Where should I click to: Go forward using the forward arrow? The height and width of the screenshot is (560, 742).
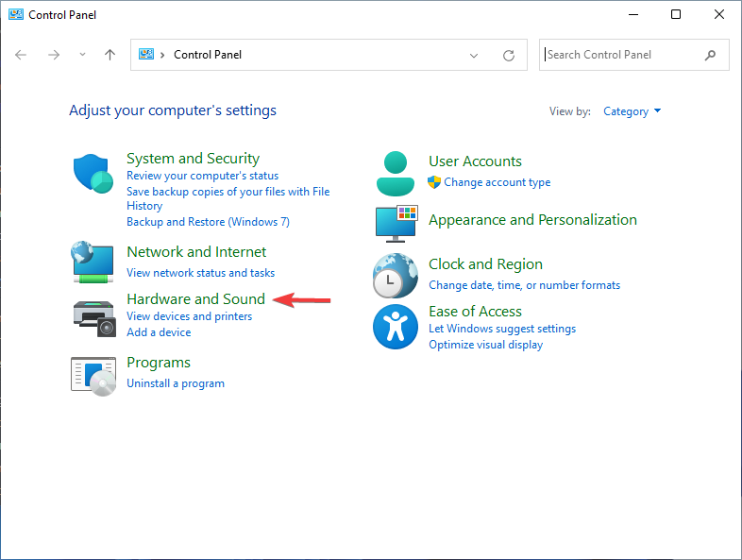[54, 55]
